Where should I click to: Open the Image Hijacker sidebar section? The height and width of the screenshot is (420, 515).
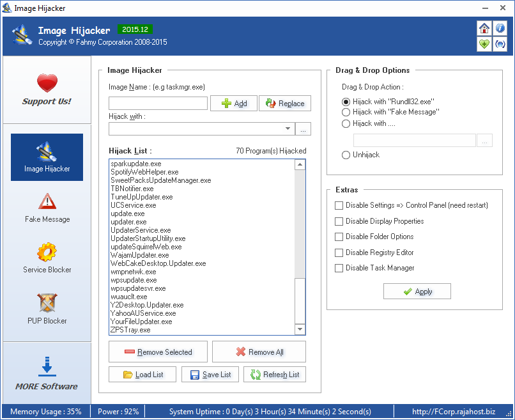tap(47, 157)
